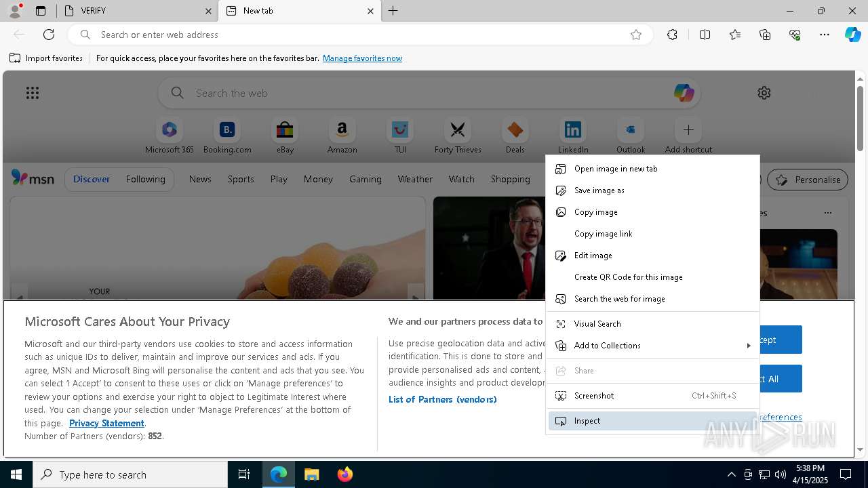Open File Explorer from the taskbar
The width and height of the screenshot is (868, 488).
click(x=311, y=474)
